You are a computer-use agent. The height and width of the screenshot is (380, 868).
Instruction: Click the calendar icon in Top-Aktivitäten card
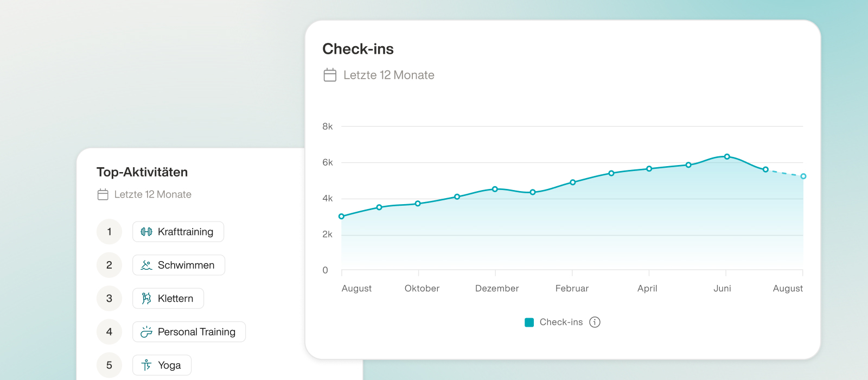pos(103,194)
